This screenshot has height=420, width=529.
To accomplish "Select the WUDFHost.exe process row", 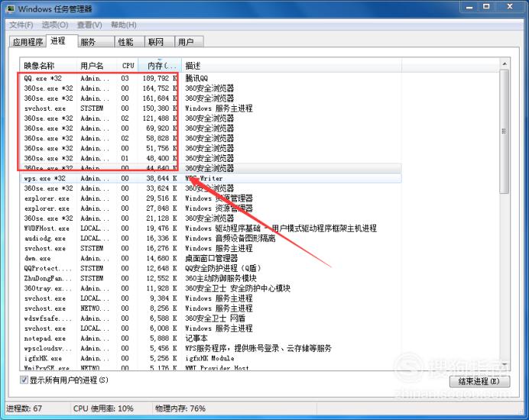I will coord(211,228).
